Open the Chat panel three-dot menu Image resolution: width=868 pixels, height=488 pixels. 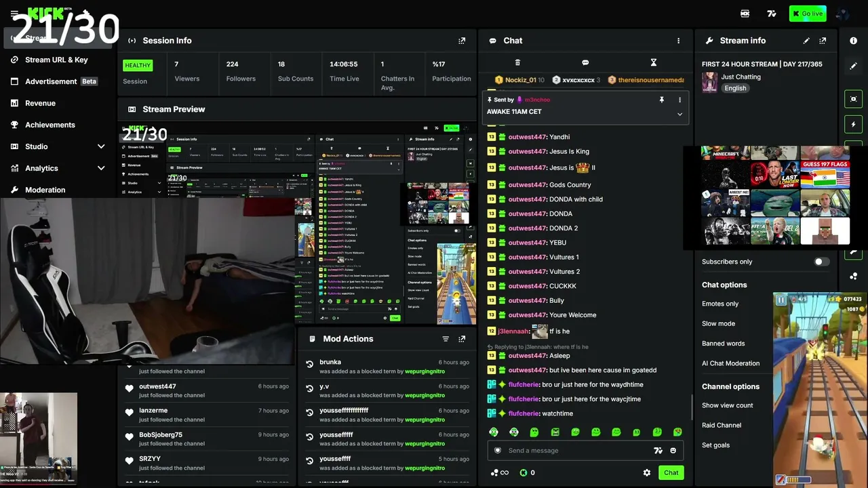[x=678, y=41]
